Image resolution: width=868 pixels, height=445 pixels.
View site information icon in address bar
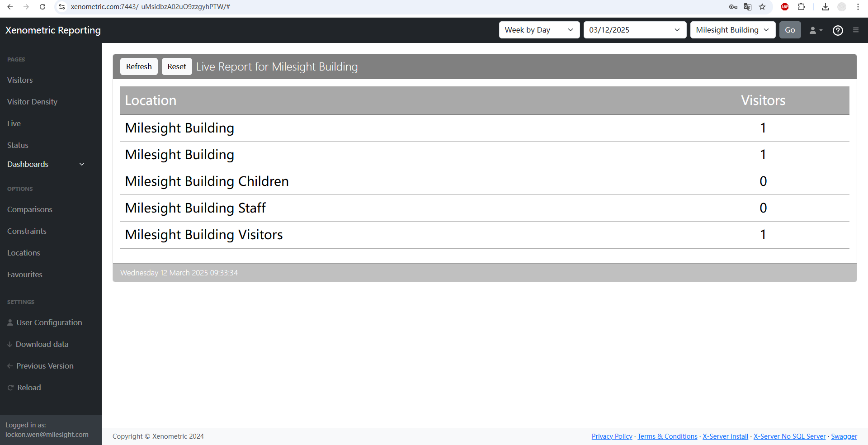tap(62, 7)
